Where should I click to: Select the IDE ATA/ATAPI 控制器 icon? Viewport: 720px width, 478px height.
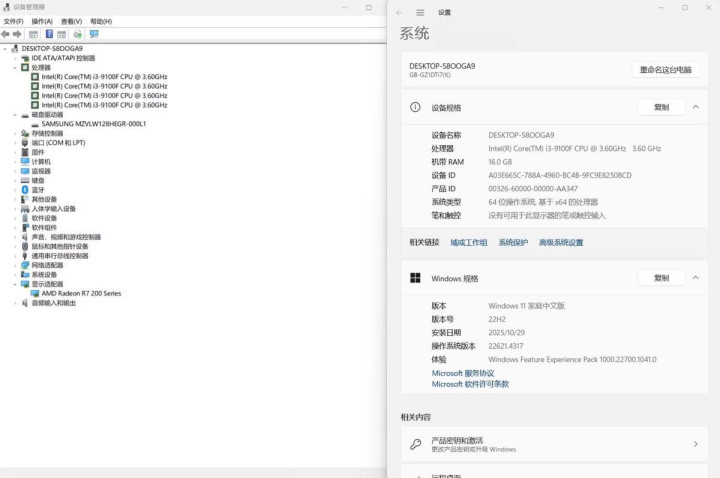[25, 58]
